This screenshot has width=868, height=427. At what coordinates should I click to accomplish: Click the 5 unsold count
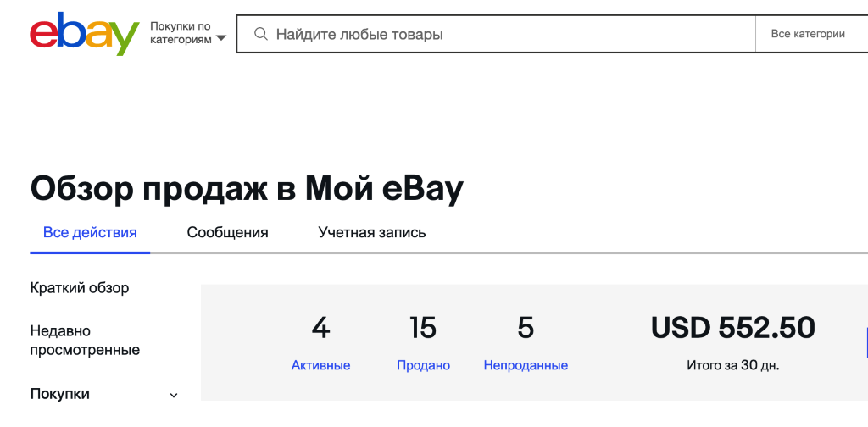pyautogui.click(x=526, y=327)
